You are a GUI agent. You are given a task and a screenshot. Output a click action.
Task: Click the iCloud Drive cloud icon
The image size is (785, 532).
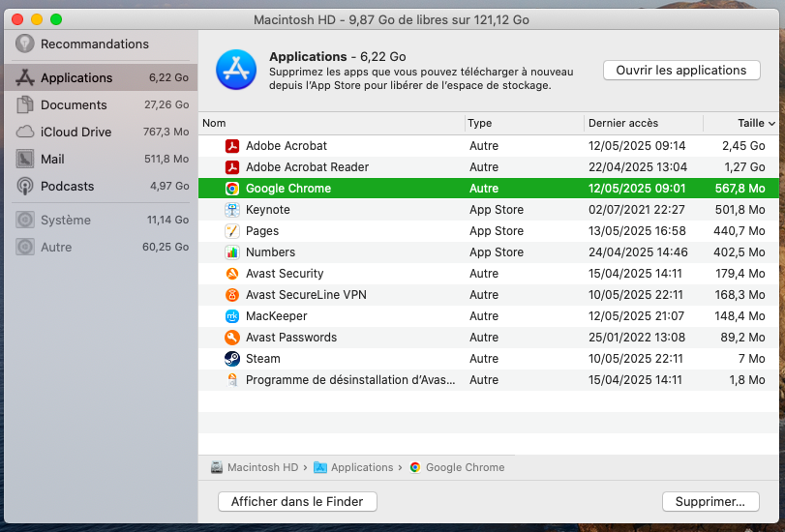(24, 133)
